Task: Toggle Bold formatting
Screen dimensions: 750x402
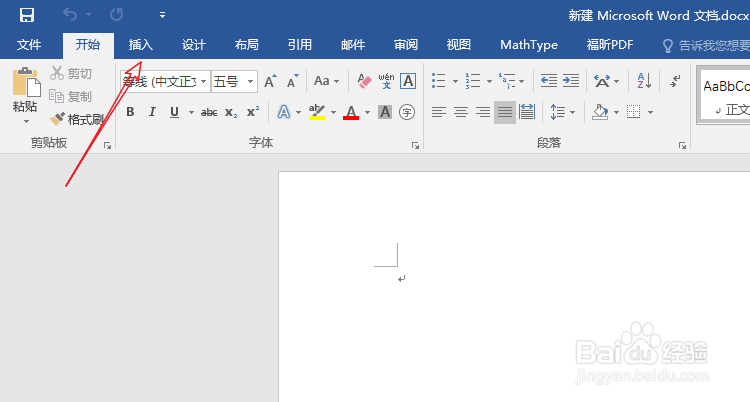Action: pyautogui.click(x=130, y=112)
